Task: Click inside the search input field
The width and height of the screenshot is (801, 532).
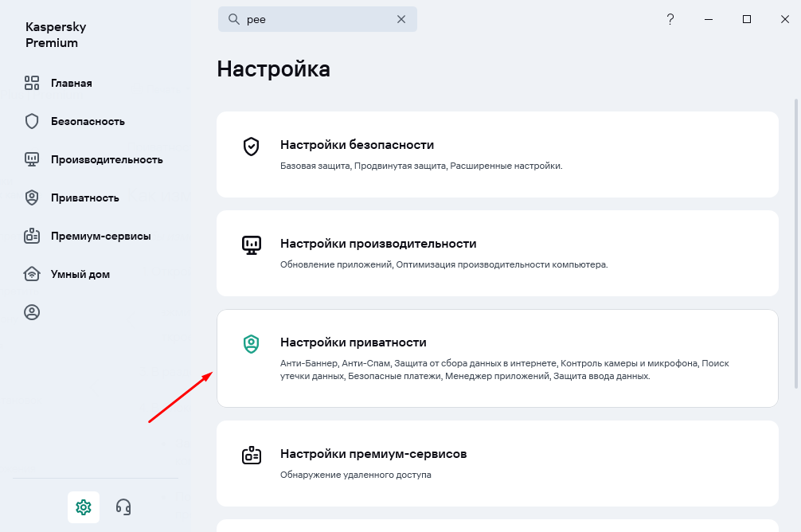Action: pos(318,20)
